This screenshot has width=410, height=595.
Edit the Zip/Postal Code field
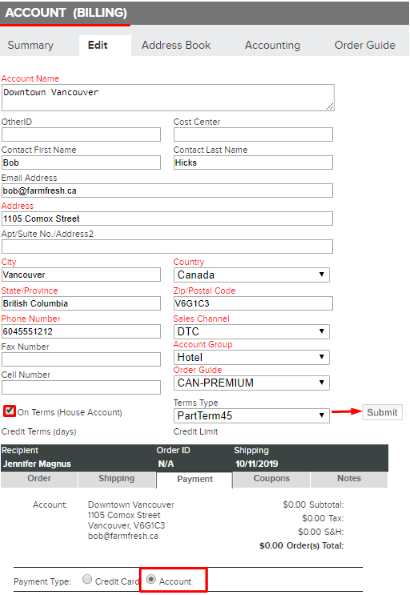click(x=253, y=304)
